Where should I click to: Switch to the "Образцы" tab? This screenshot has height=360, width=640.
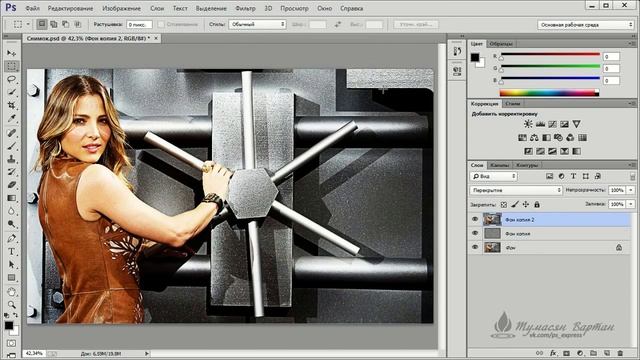click(x=500, y=44)
